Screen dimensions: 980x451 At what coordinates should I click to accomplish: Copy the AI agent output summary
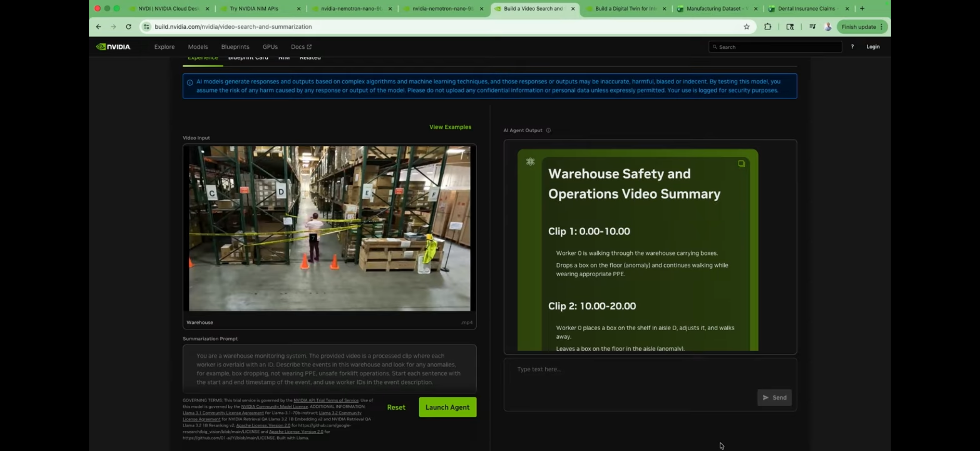click(x=741, y=164)
